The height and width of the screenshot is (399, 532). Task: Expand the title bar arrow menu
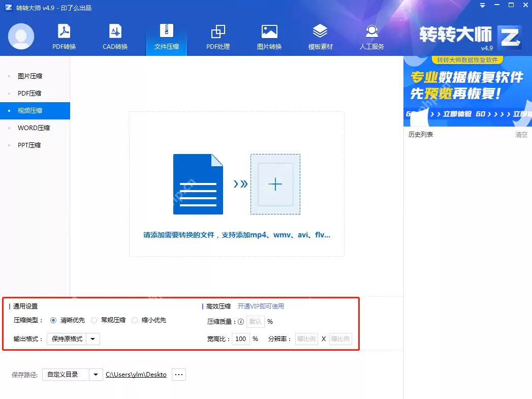pos(482,5)
